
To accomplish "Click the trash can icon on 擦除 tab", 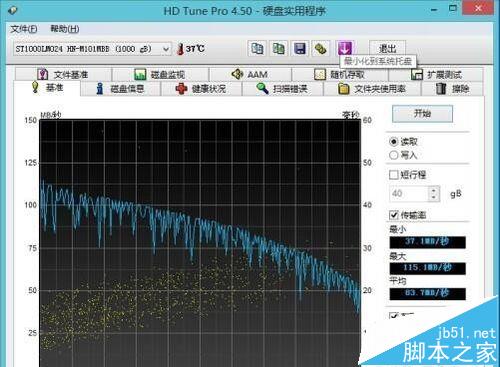I will point(441,89).
